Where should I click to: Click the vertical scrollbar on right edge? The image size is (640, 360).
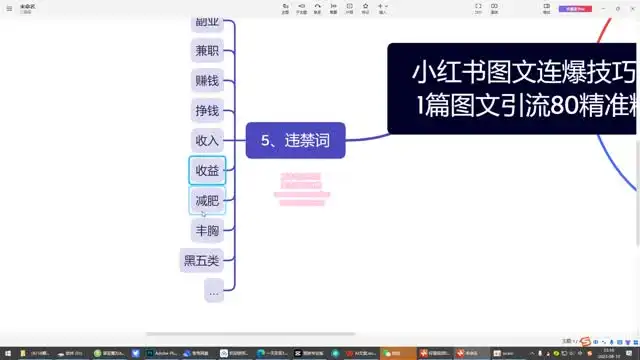coord(638,193)
